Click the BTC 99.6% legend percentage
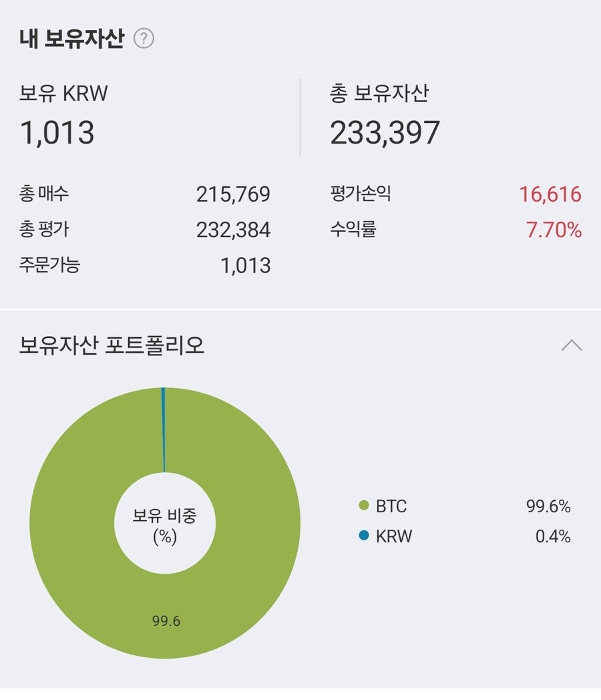 point(548,506)
